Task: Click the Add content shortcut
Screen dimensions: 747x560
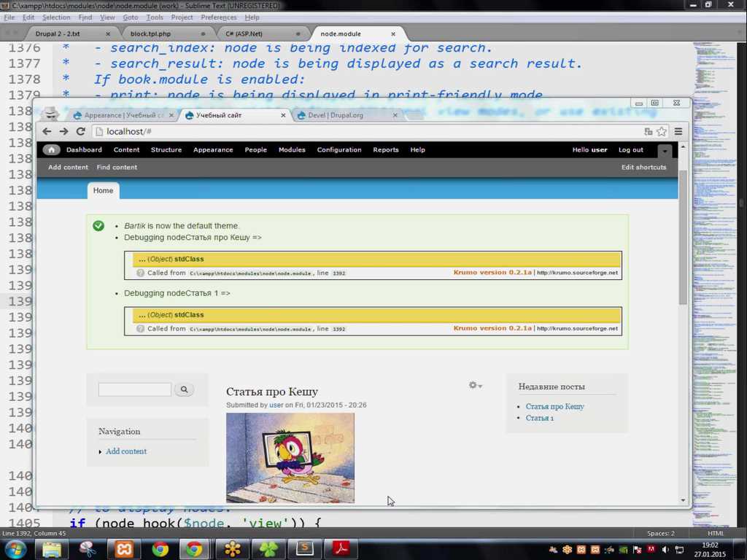Action: [x=68, y=167]
